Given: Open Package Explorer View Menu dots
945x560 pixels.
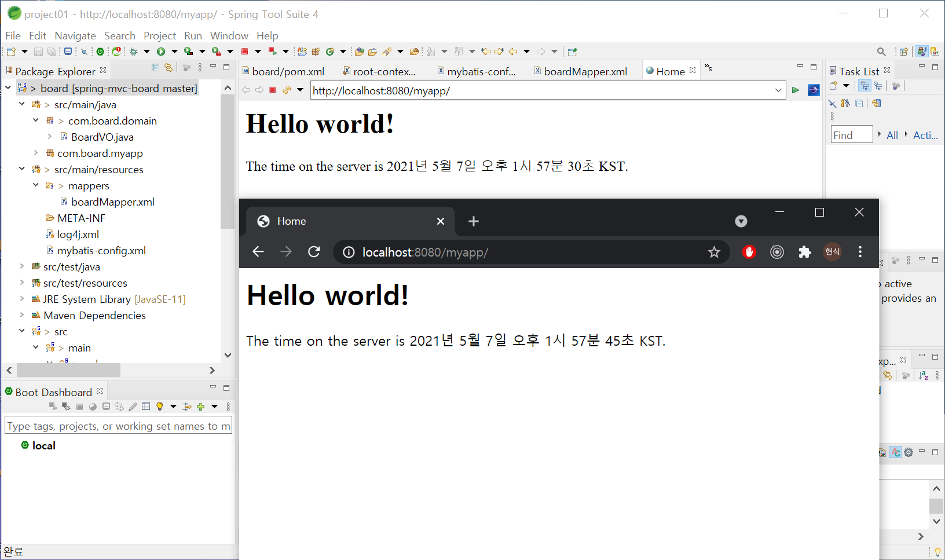Looking at the screenshot, I should (200, 68).
